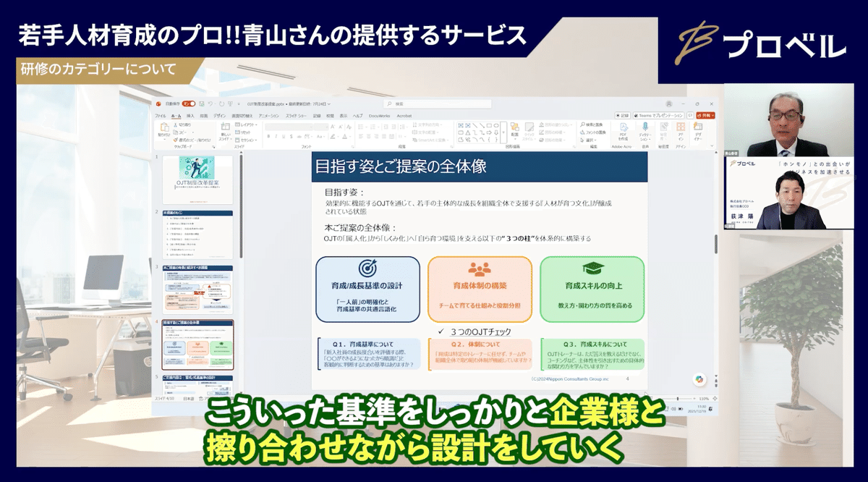Click the bullet list icon
The height and width of the screenshot is (482, 868).
(360, 127)
